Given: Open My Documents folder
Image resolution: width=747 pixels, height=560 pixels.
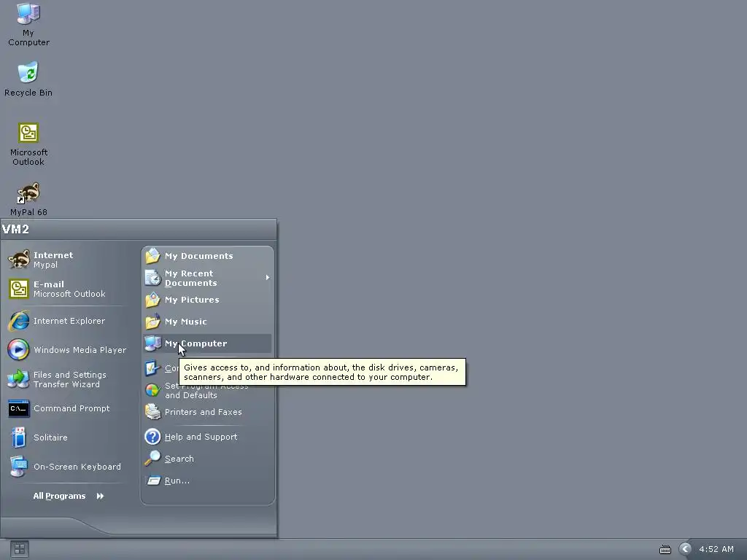Looking at the screenshot, I should pos(207,256).
